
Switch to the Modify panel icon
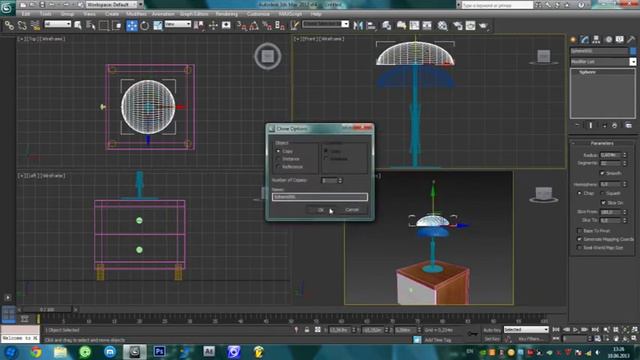tap(585, 39)
